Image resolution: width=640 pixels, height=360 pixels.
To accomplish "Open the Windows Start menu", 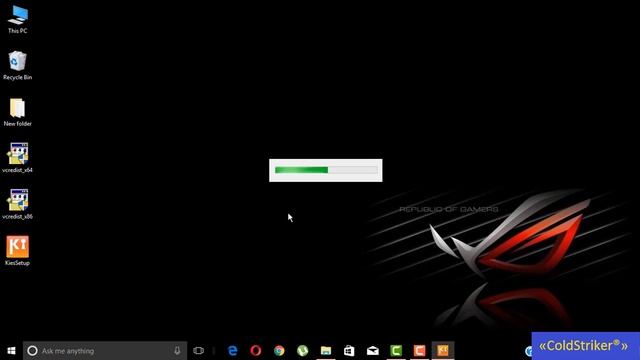I will pos(11,351).
